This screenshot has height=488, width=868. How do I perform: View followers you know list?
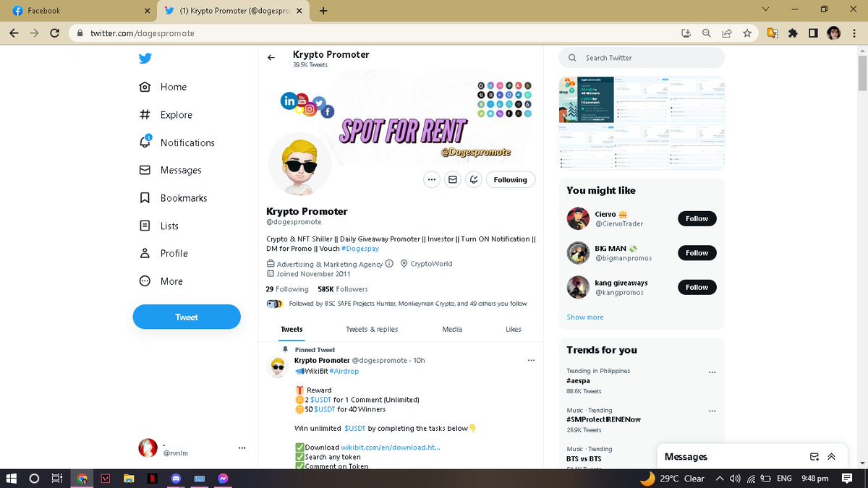396,304
